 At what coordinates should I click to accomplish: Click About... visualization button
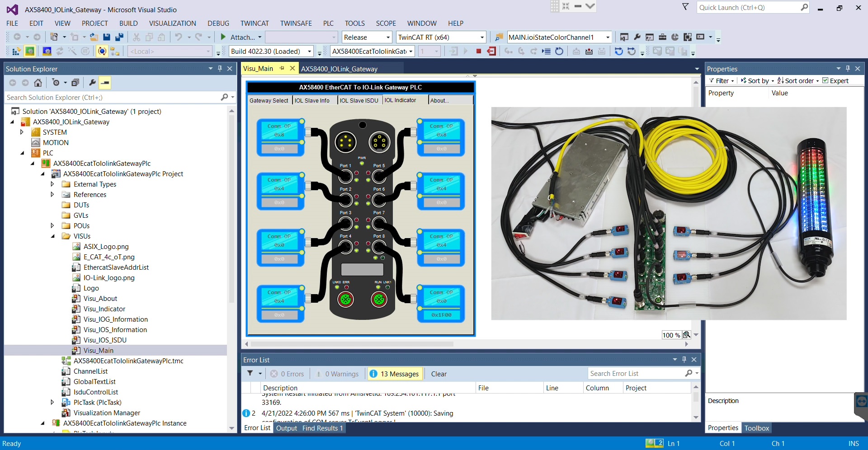click(x=450, y=100)
